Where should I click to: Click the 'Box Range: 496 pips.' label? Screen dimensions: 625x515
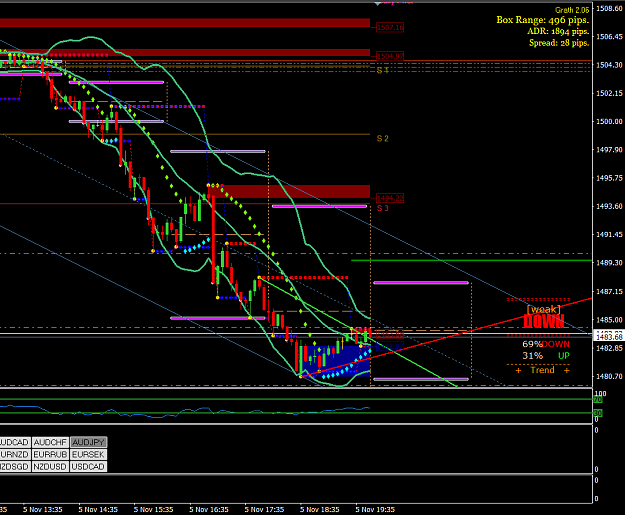pyautogui.click(x=542, y=20)
